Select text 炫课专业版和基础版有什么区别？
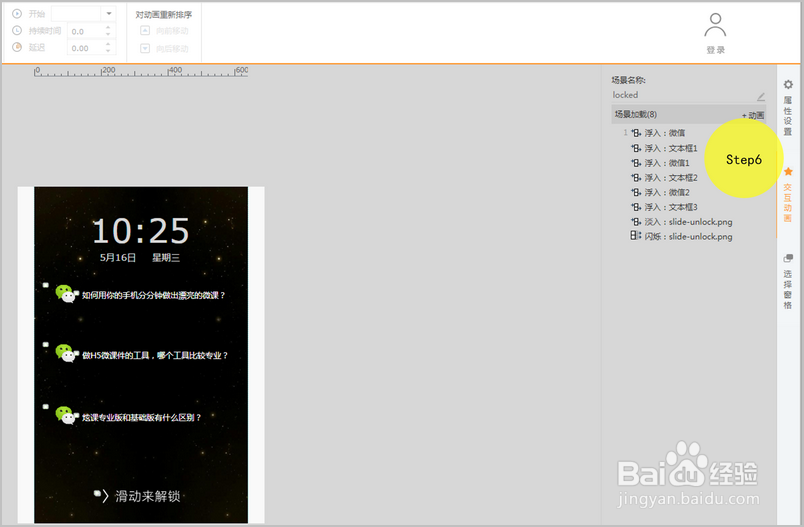Image resolution: width=804 pixels, height=527 pixels. [142, 417]
